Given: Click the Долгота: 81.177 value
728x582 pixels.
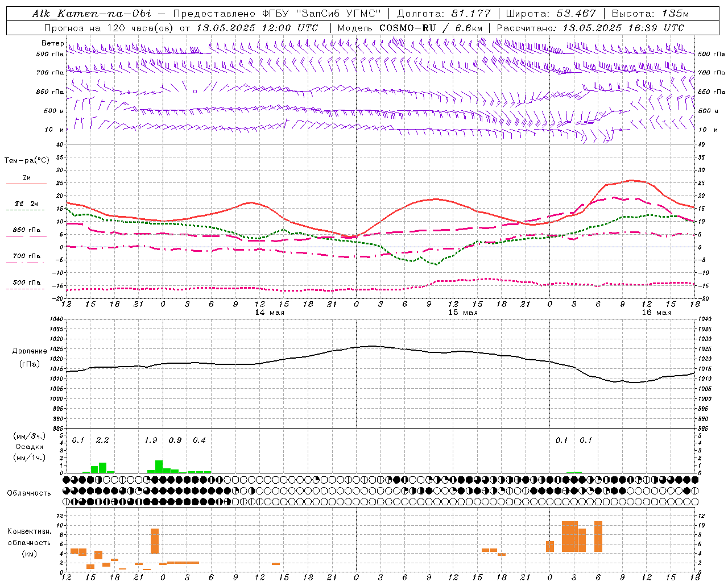Looking at the screenshot, I should point(444,14).
